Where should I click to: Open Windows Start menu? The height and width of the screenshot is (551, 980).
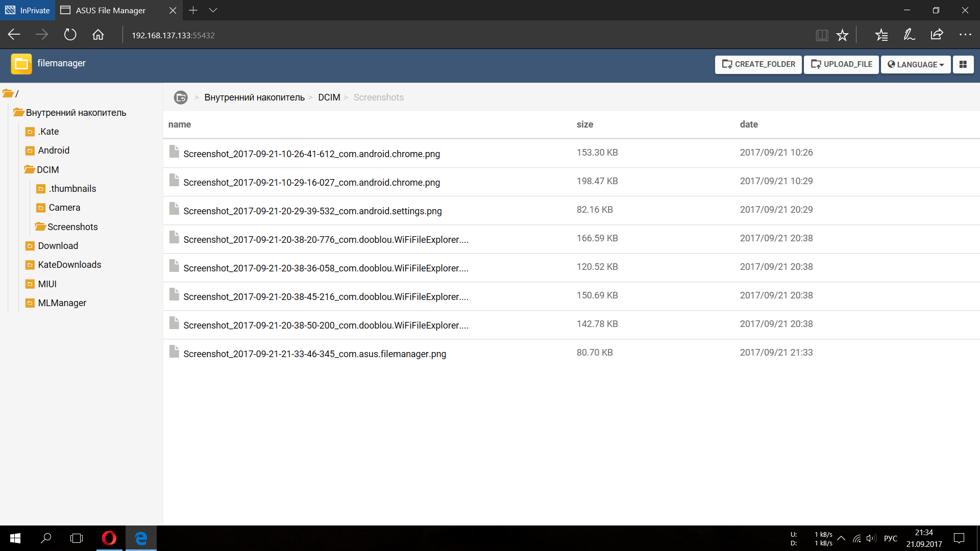click(x=15, y=538)
